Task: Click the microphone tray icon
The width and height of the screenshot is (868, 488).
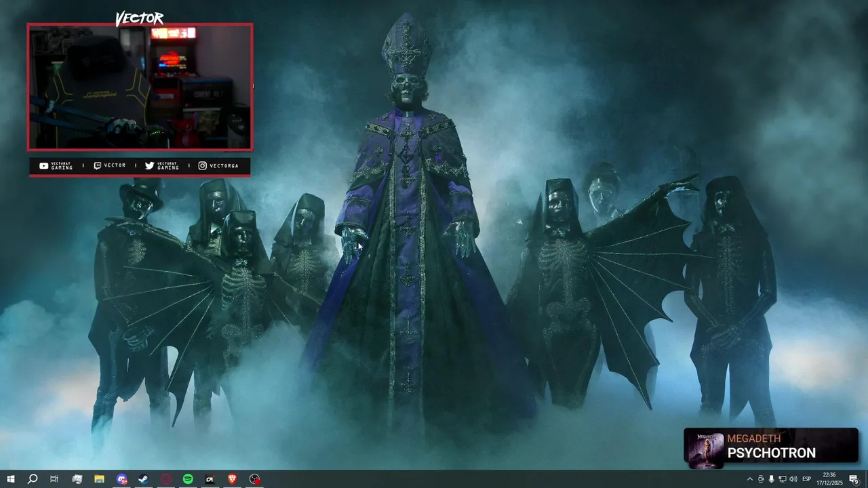Action: click(771, 479)
